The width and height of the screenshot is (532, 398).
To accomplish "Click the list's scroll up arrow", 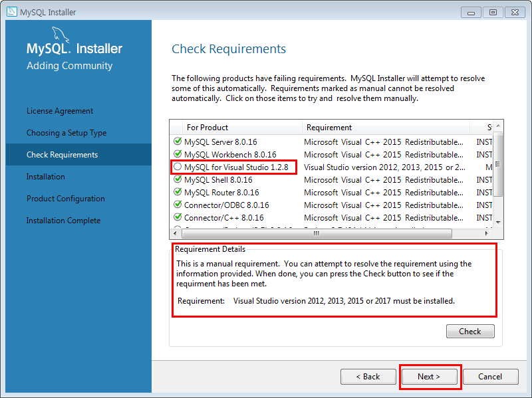I will pyautogui.click(x=498, y=126).
